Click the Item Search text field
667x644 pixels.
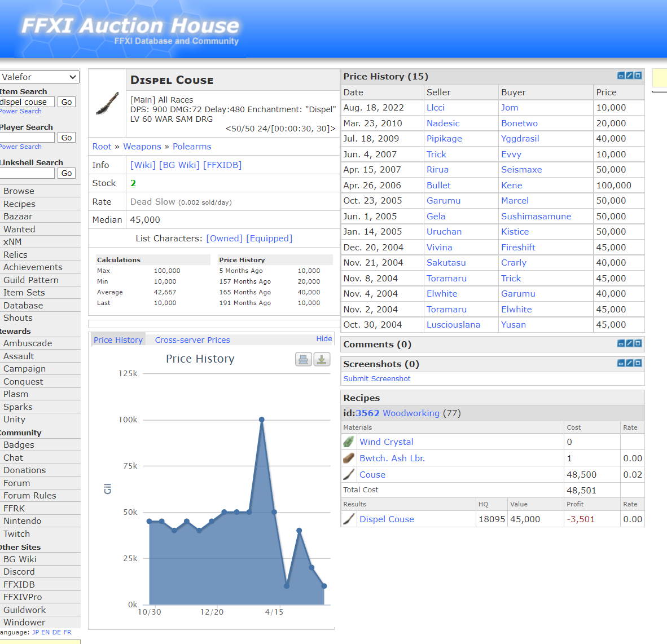27,102
